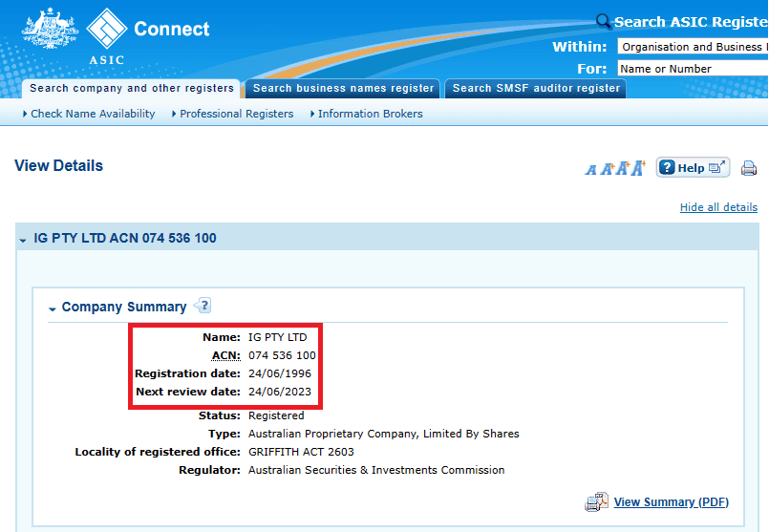Click the ASIC Connect diamond logo
The width and height of the screenshot is (769, 532).
[x=106, y=29]
